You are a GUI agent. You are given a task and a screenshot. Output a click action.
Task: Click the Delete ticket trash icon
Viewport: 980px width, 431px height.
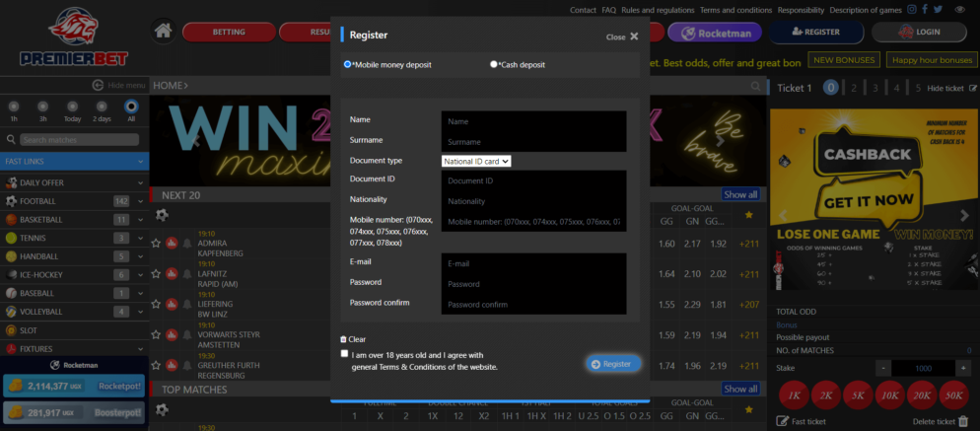click(x=963, y=421)
